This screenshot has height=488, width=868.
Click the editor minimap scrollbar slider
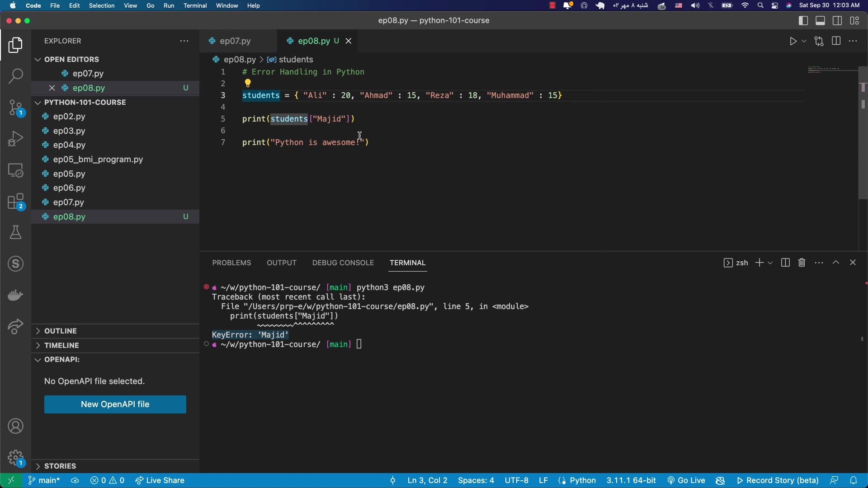click(x=863, y=136)
